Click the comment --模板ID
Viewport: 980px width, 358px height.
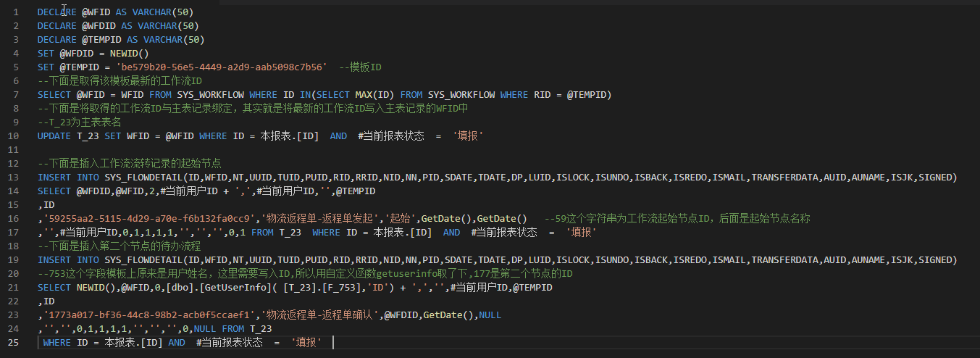pos(360,67)
